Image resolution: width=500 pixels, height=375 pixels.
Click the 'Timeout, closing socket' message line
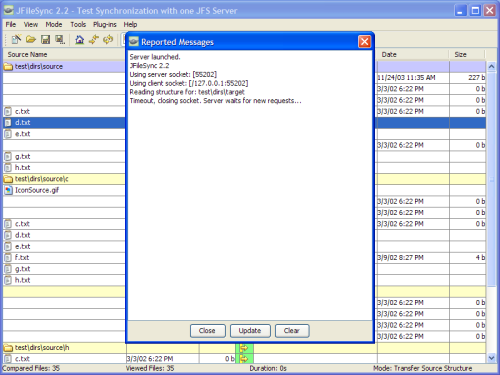215,101
